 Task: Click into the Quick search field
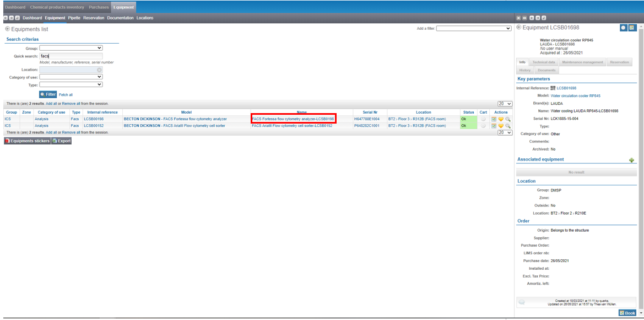click(x=71, y=56)
